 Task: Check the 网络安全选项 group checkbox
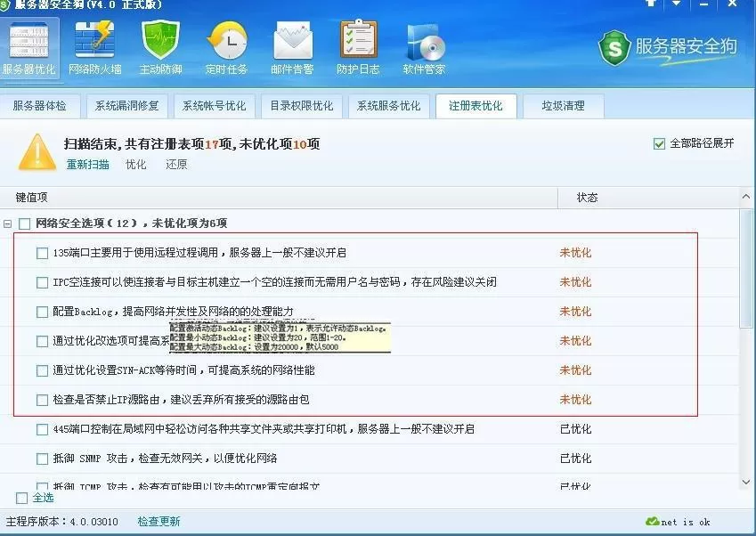click(25, 223)
